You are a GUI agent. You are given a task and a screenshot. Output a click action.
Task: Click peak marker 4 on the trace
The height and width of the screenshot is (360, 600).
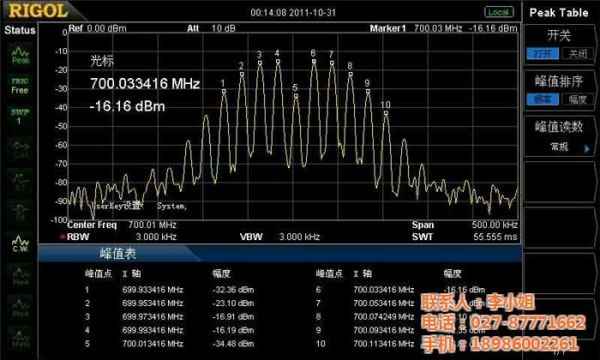(278, 61)
